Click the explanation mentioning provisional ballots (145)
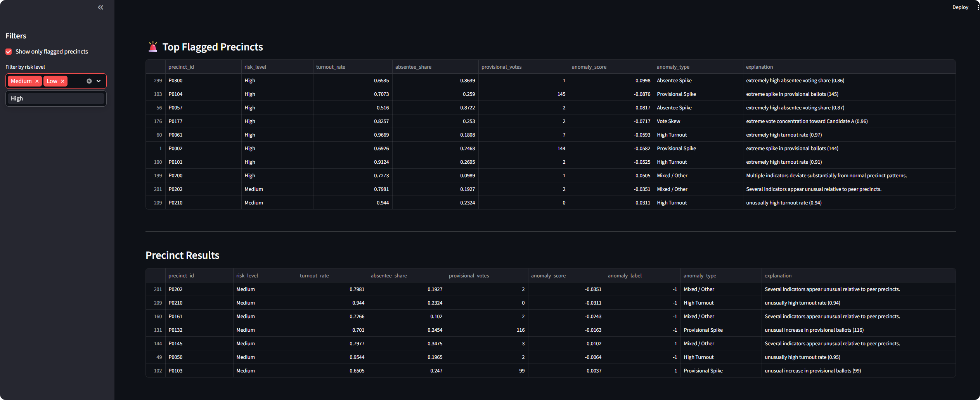This screenshot has height=400, width=980. [849, 94]
